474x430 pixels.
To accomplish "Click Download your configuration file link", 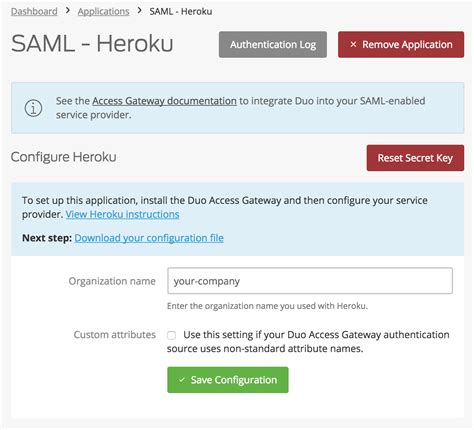I will coord(149,238).
